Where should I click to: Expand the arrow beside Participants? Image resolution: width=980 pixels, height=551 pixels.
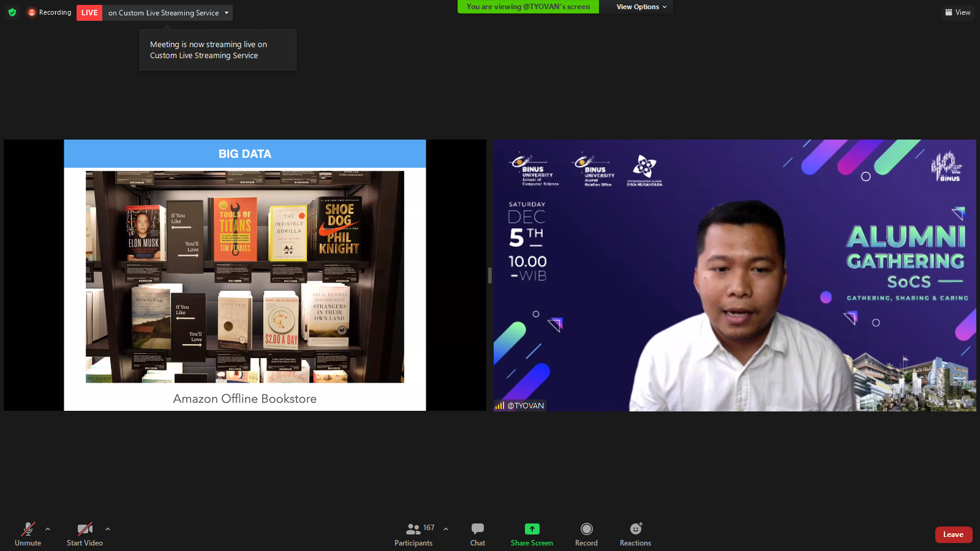point(446,529)
